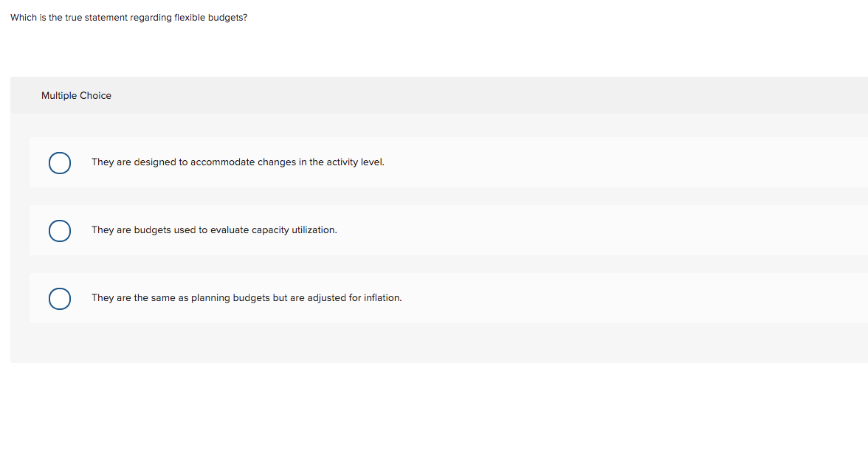868x456 pixels.
Task: Select the answer mentioning 'capacity utilization'
Action: point(213,229)
